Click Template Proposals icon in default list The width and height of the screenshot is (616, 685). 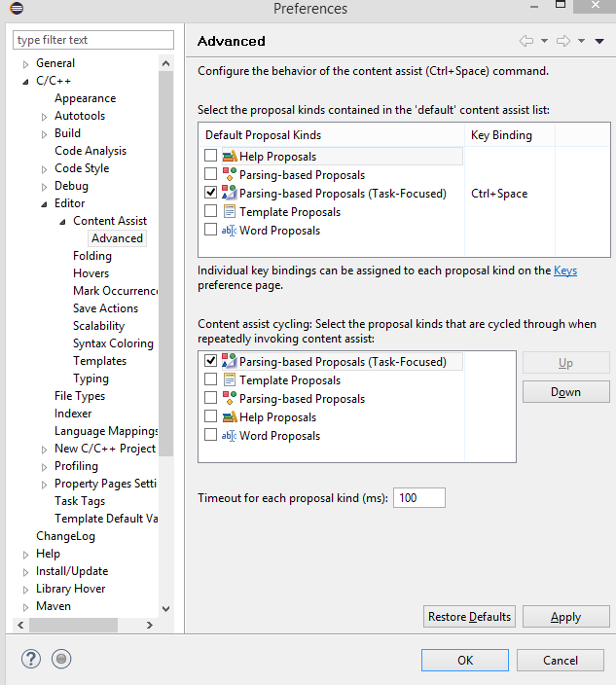coord(229,212)
